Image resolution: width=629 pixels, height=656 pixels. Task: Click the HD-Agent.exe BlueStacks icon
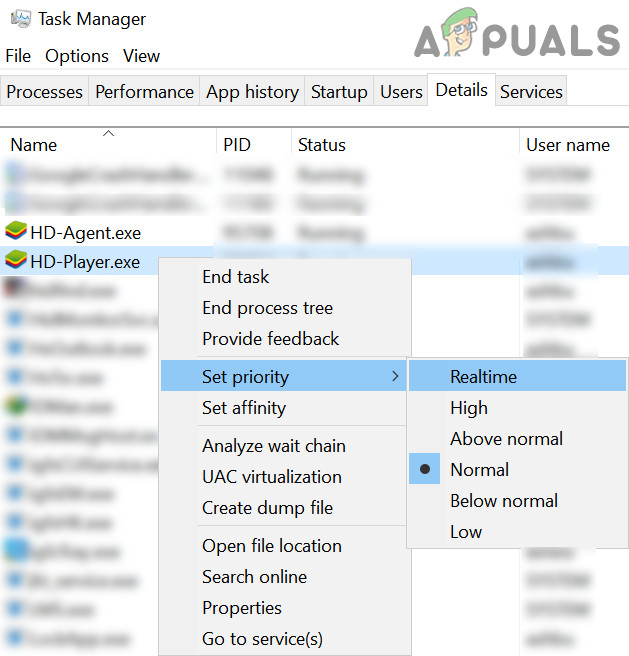tap(16, 231)
